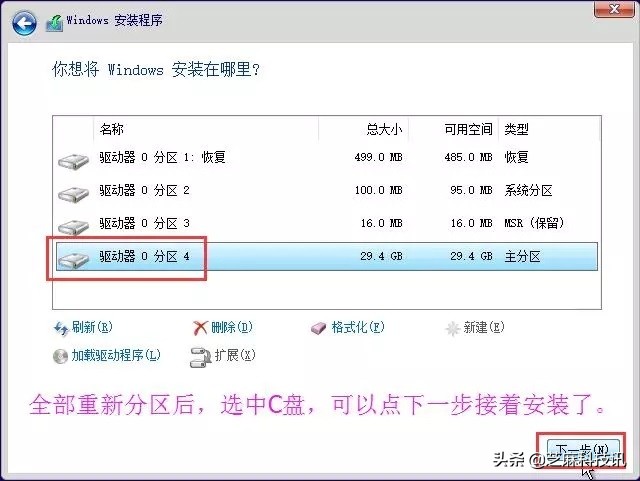Extend the partition using 扩展(X)

(x=223, y=356)
